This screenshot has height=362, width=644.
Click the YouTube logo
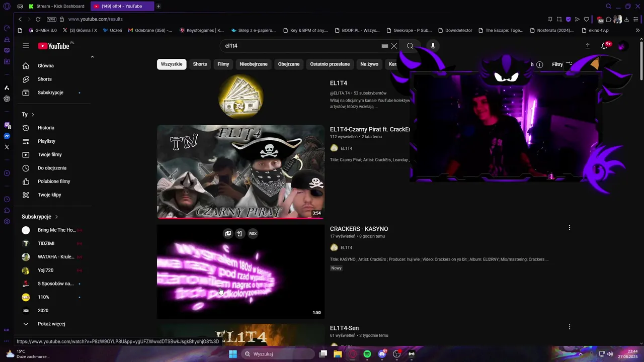tap(54, 46)
